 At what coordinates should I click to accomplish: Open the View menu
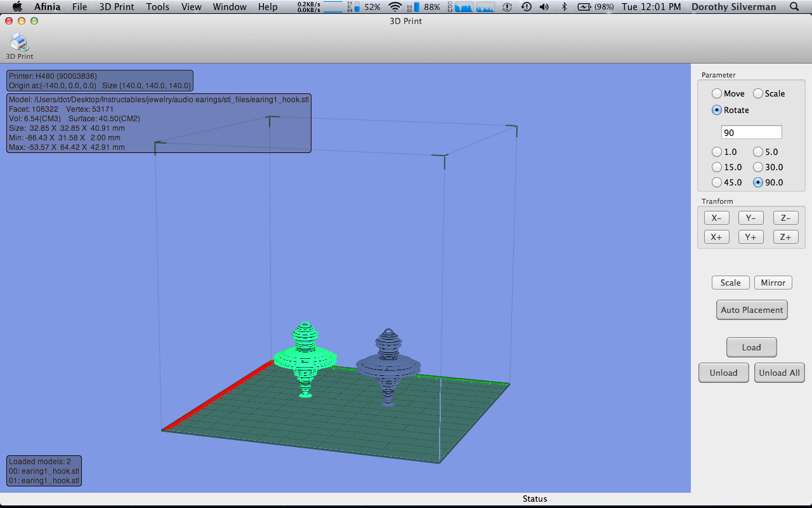[x=191, y=7]
